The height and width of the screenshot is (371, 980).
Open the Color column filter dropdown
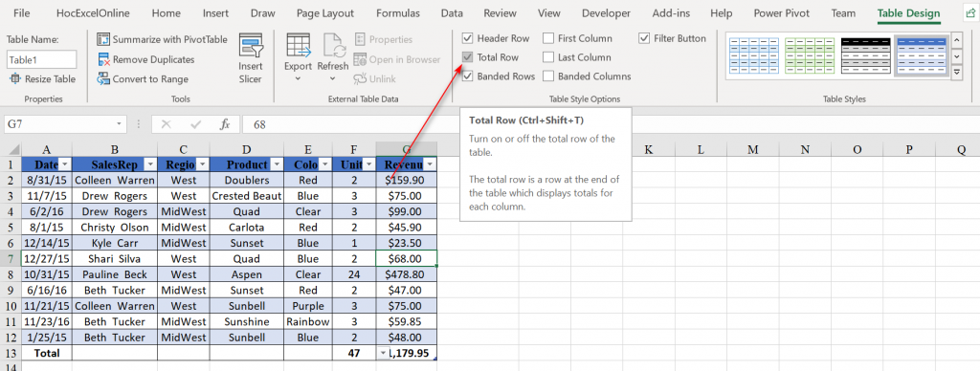coord(324,164)
